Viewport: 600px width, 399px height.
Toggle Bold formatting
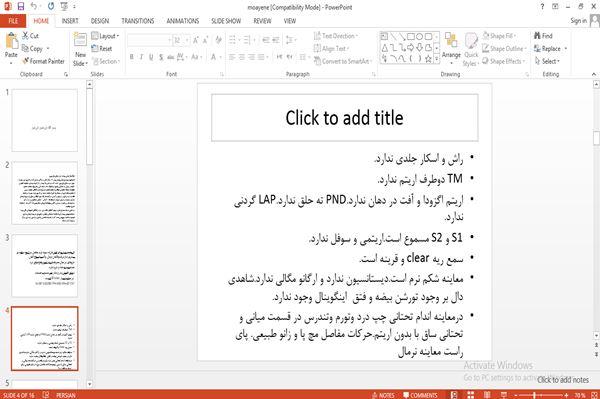132,57
